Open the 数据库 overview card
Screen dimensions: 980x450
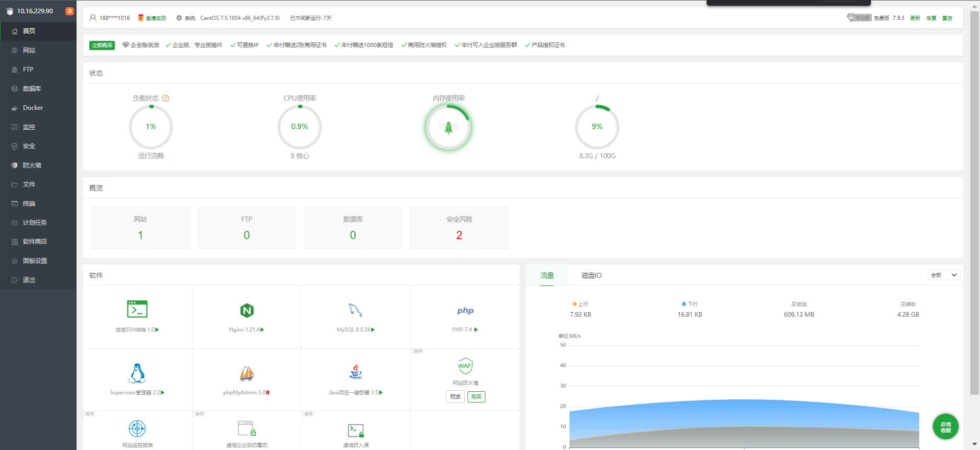353,228
